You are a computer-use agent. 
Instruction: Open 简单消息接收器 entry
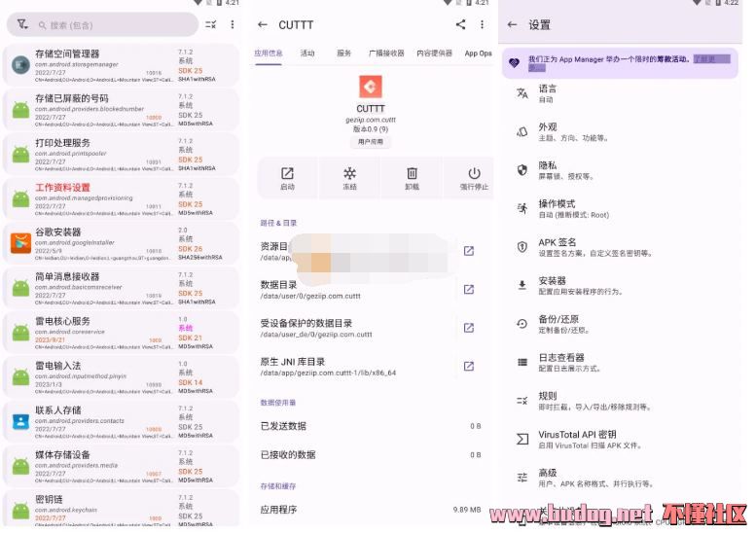coord(121,288)
